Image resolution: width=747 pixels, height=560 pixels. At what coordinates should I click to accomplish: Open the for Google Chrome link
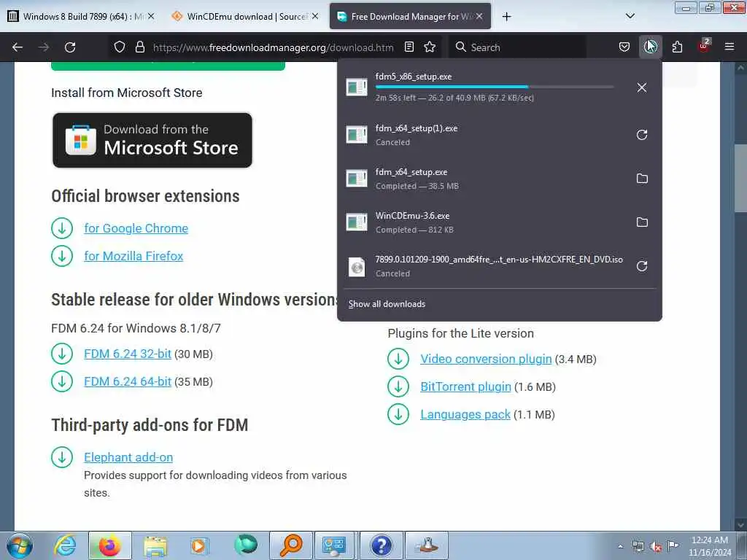point(136,228)
